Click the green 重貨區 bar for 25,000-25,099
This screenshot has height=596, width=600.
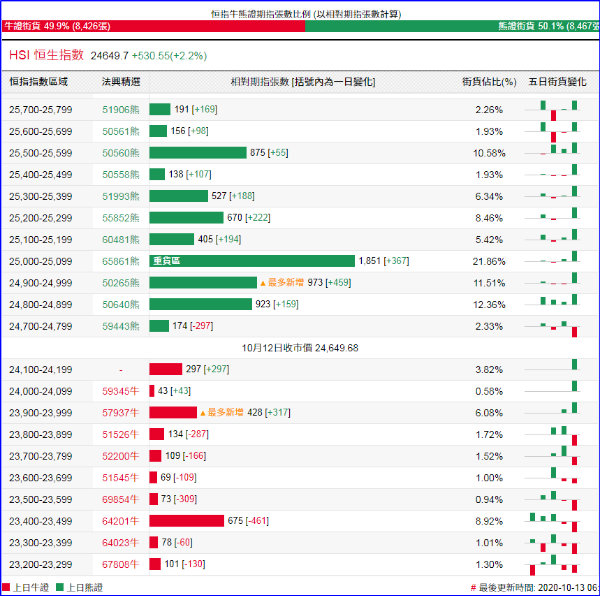pyautogui.click(x=252, y=261)
